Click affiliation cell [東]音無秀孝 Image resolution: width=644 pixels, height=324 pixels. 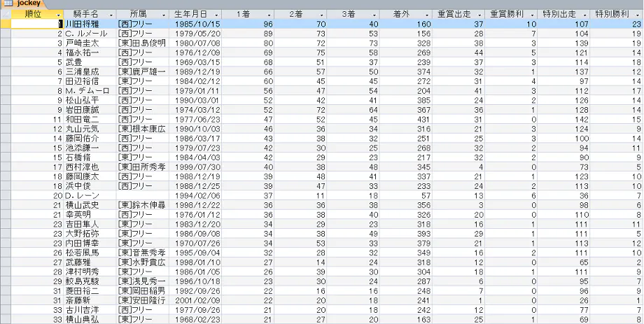click(x=142, y=253)
